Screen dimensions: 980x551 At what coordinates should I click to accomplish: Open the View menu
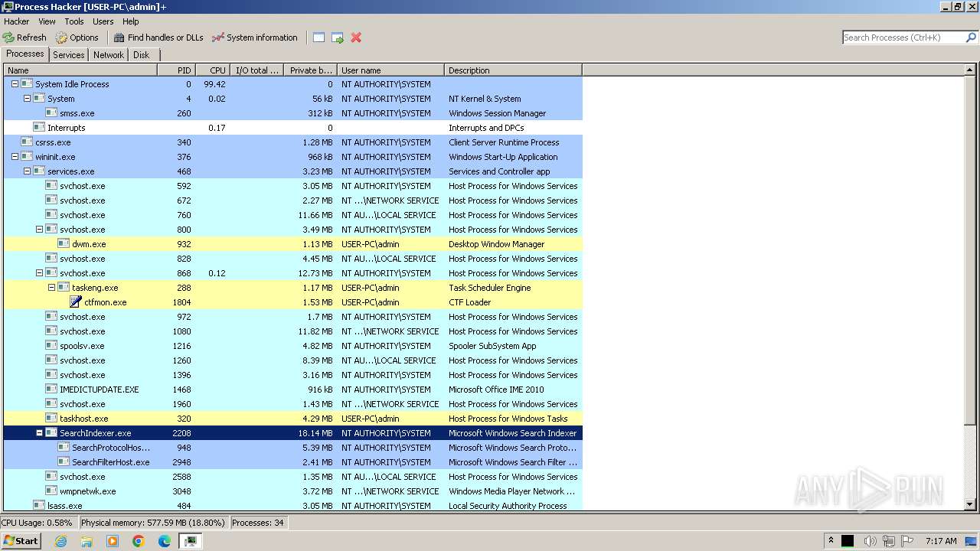click(x=47, y=21)
